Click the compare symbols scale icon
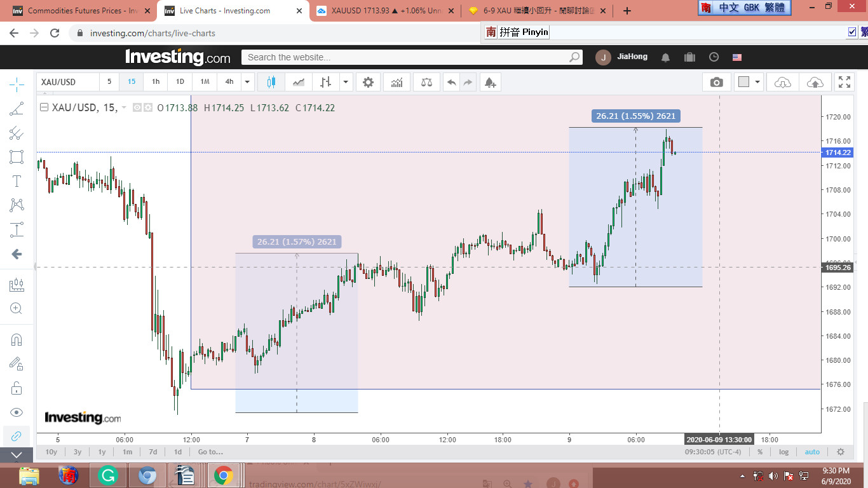 point(426,82)
